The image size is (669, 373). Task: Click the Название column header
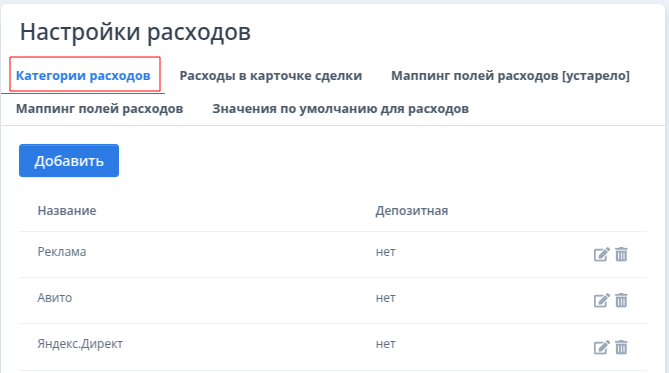(x=67, y=210)
